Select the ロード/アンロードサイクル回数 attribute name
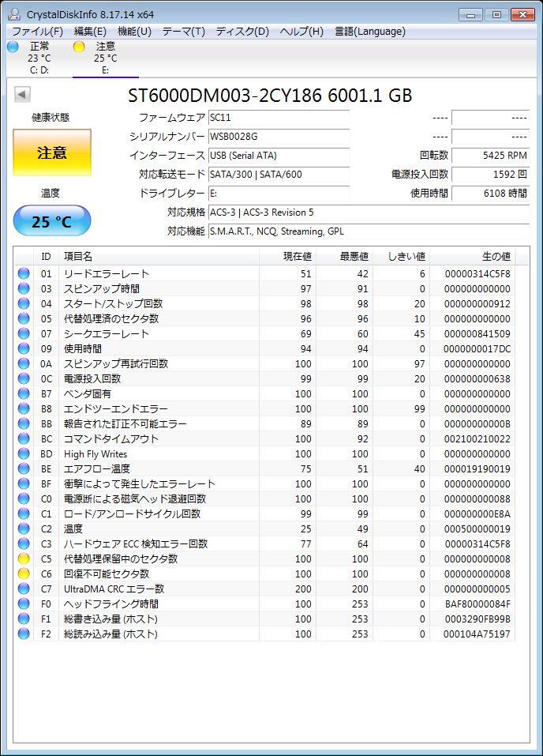The width and height of the screenshot is (543, 756). point(132,514)
